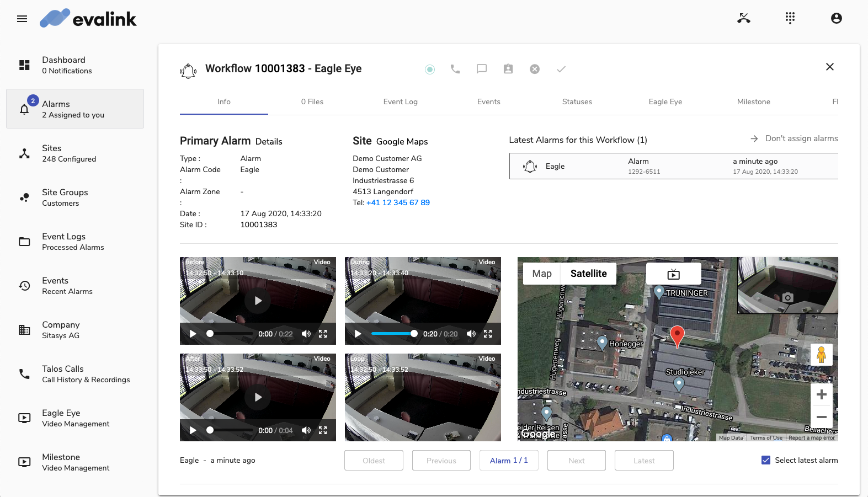868x497 pixels.
Task: Switch to the Event Log tab
Action: pos(401,102)
